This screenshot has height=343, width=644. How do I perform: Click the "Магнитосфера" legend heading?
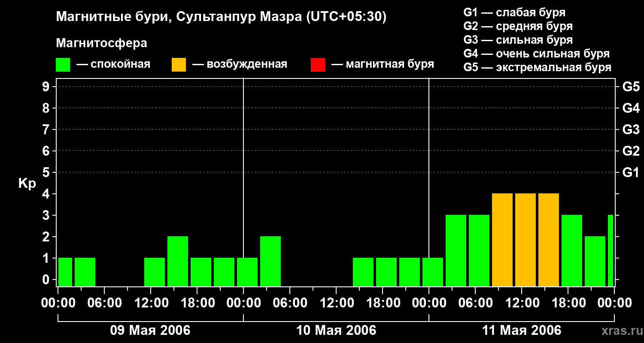coord(101,43)
